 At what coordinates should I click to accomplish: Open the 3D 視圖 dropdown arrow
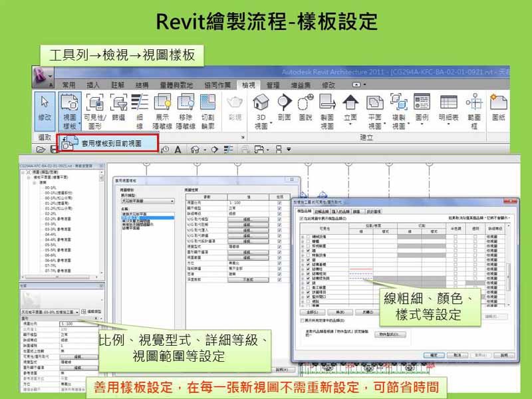[271, 123]
